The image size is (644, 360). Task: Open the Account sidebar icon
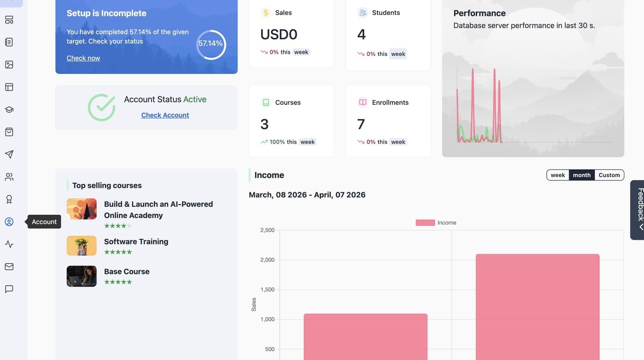pyautogui.click(x=9, y=222)
